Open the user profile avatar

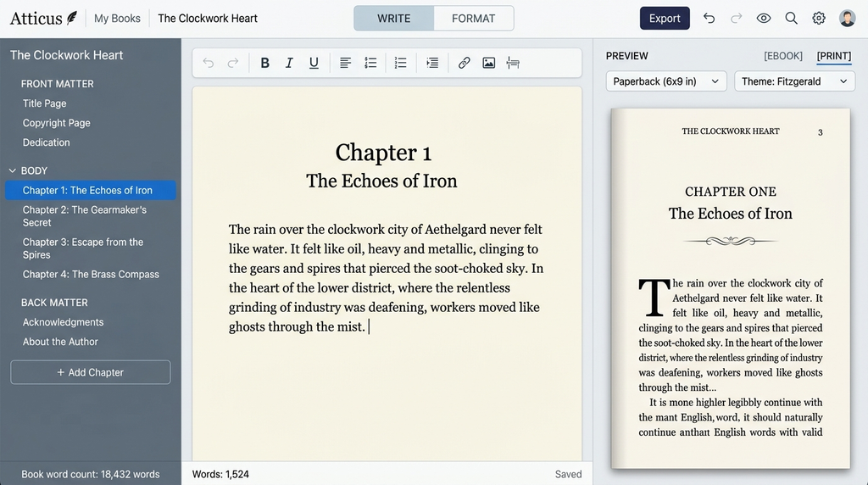(x=847, y=19)
